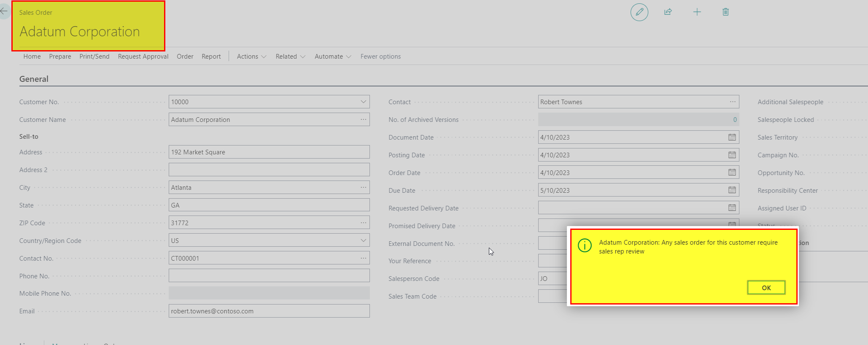The image size is (868, 345).
Task: Click the State input field
Action: (269, 205)
